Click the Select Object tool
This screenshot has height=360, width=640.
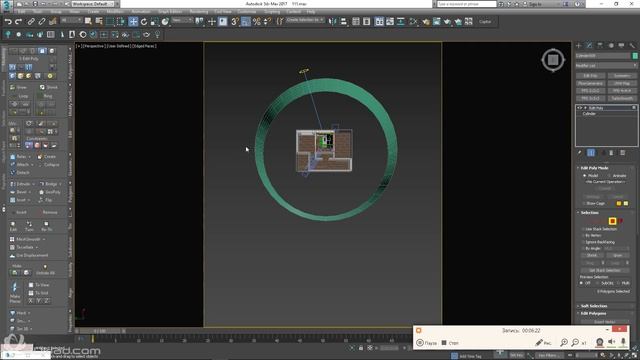click(88, 21)
